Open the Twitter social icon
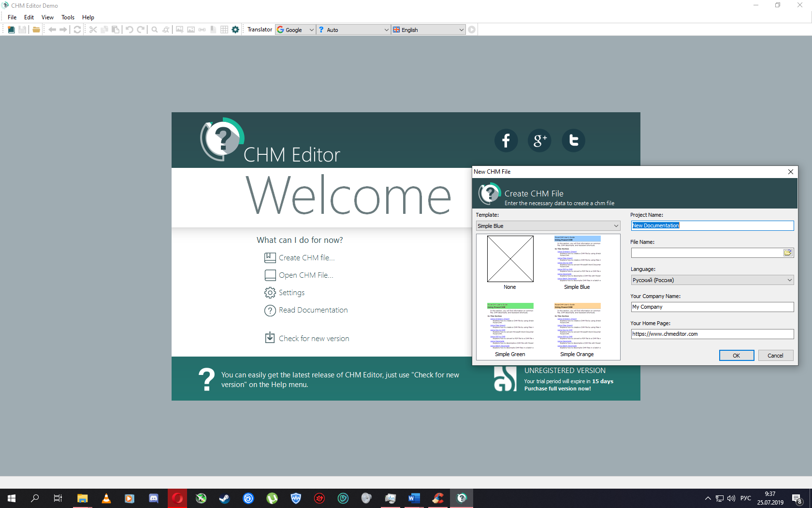Screen dimensions: 812x508 point(574,140)
